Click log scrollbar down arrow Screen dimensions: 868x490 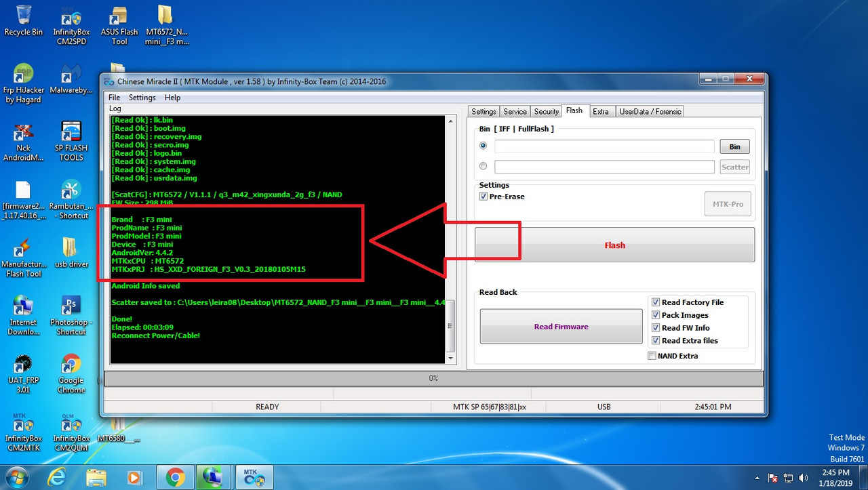(451, 358)
